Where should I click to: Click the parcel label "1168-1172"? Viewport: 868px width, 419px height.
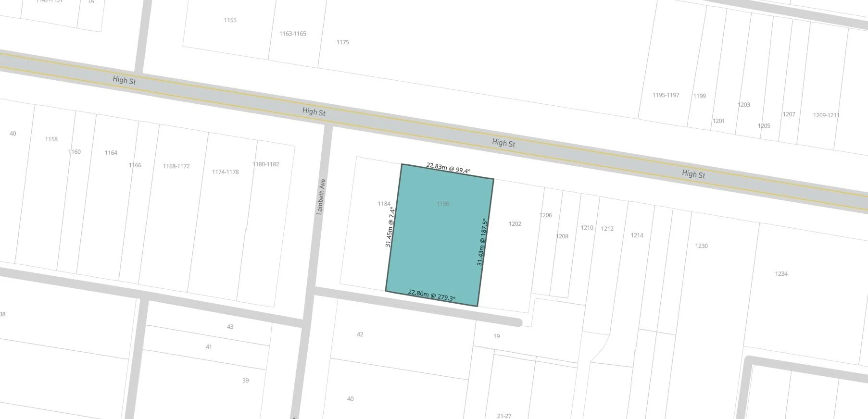click(x=176, y=166)
